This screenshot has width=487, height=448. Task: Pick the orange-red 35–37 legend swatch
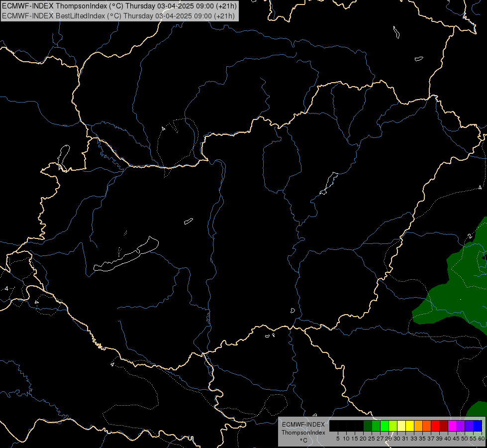pyautogui.click(x=427, y=426)
